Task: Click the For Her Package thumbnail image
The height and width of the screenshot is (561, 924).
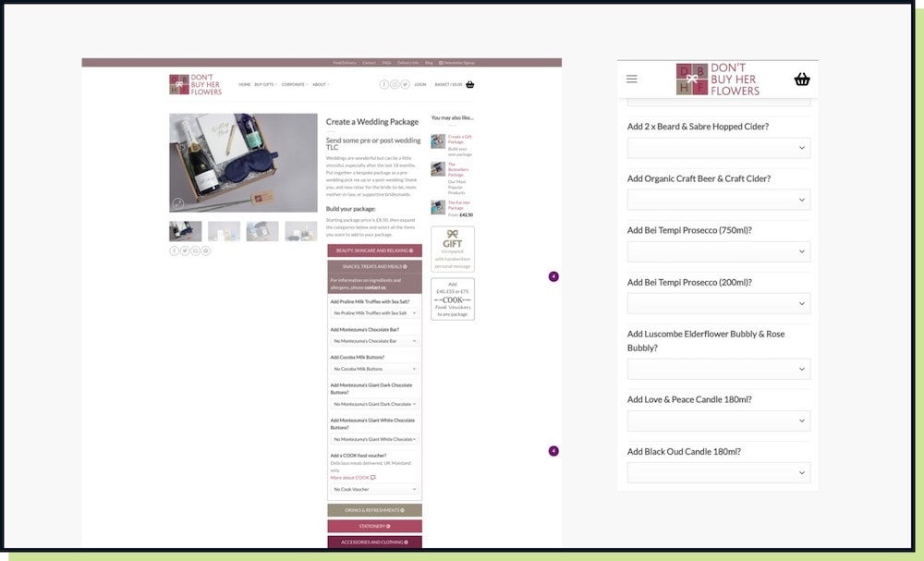Action: (x=438, y=207)
